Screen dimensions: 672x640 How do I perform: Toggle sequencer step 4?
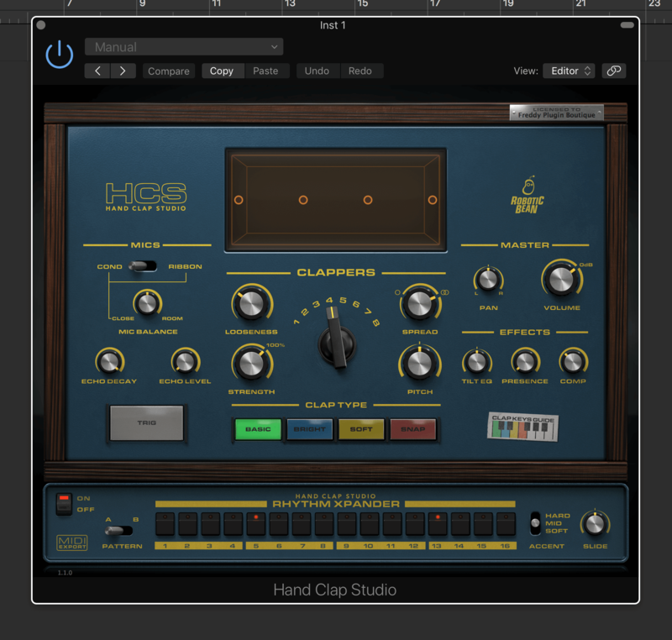pos(234,523)
